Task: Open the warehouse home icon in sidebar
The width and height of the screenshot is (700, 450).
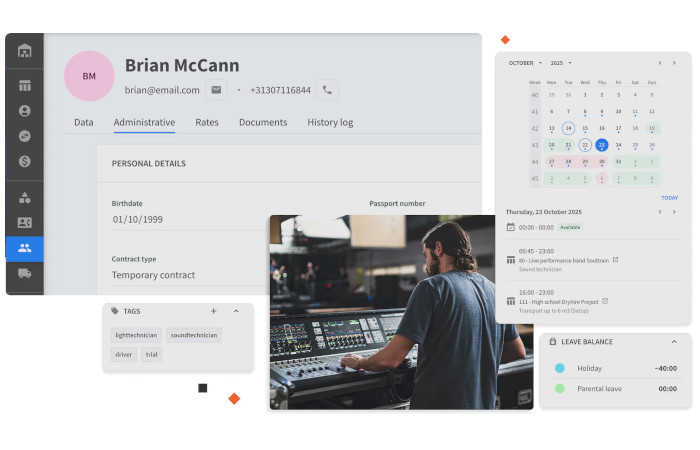Action: point(25,51)
